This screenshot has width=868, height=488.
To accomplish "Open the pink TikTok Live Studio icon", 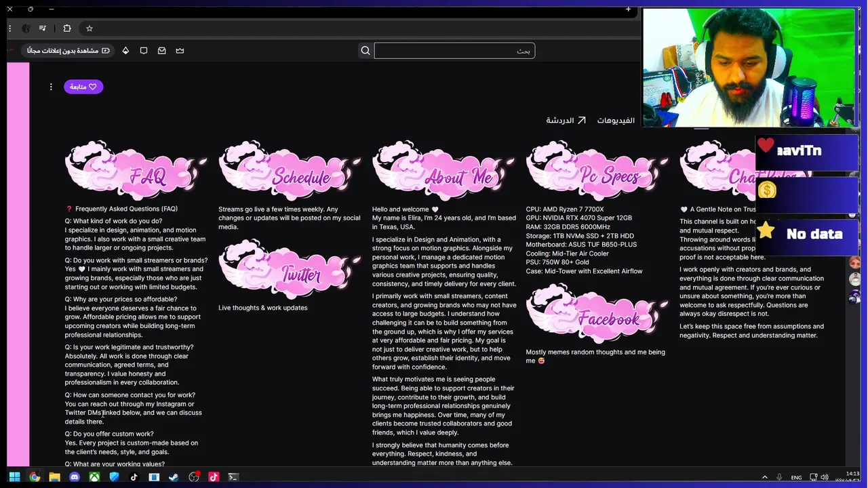I will [x=214, y=477].
